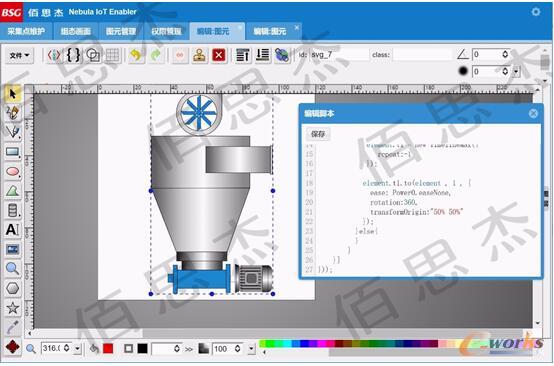This screenshot has height=366, width=554.
Task: Choose the rectangle shape tool
Action: click(x=13, y=152)
